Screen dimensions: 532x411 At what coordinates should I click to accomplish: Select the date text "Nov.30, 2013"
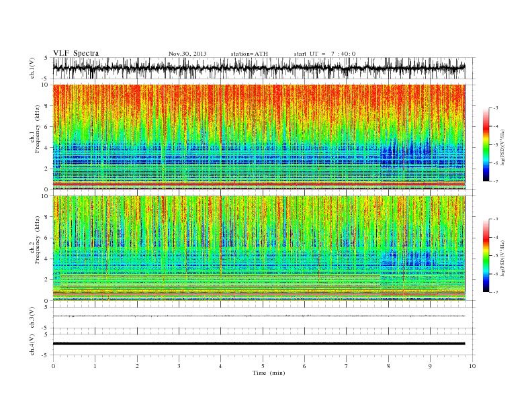pos(187,54)
